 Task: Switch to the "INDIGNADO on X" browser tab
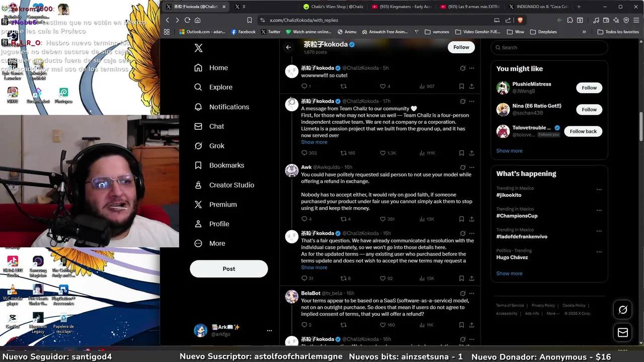pyautogui.click(x=538, y=7)
